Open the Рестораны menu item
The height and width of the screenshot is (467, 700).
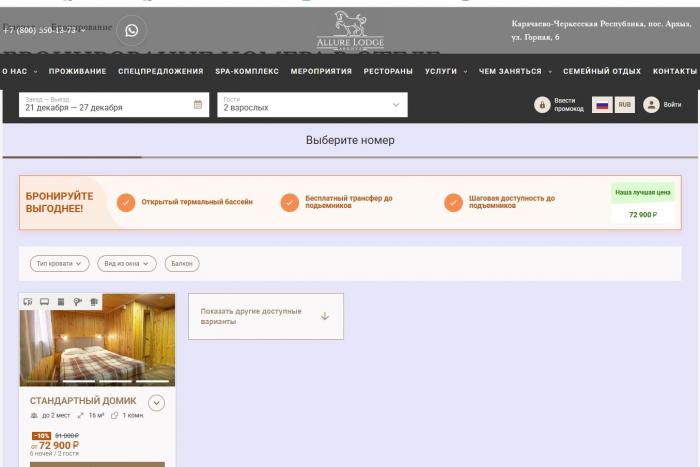point(388,71)
